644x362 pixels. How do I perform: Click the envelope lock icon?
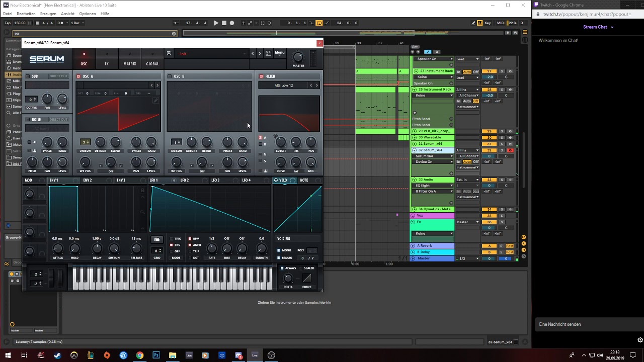click(142, 191)
